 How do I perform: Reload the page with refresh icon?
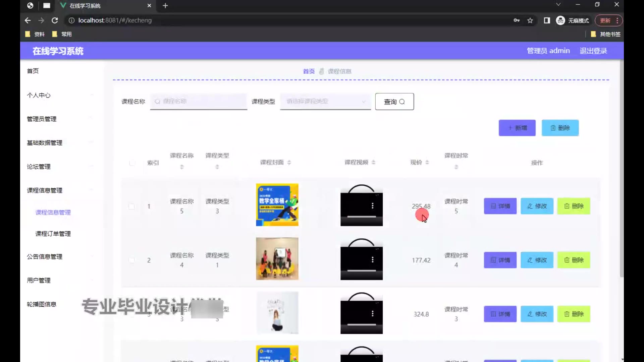[x=55, y=20]
